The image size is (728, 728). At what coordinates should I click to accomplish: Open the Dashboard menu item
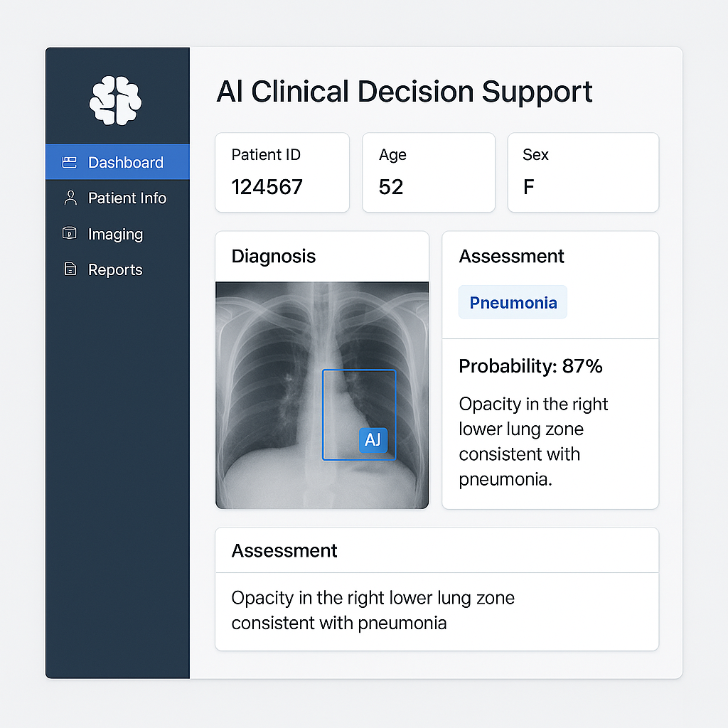(117, 162)
